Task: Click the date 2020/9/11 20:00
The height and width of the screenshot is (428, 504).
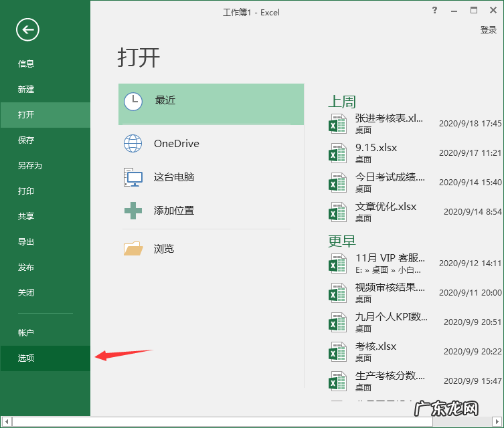Action: [471, 293]
